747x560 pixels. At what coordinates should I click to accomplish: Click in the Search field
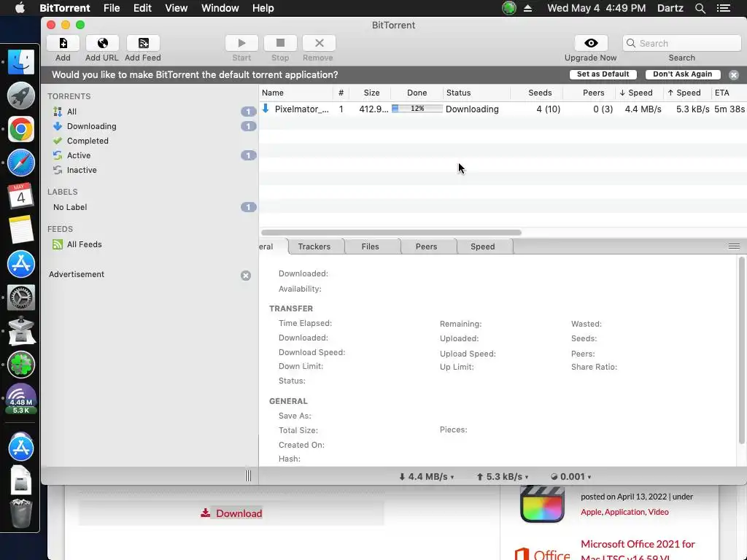[x=682, y=43]
